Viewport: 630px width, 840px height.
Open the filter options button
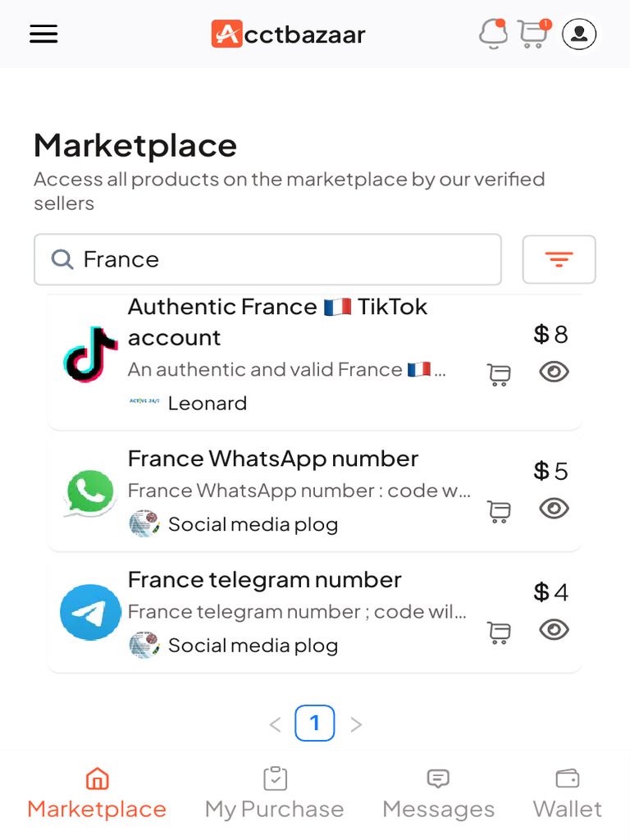pyautogui.click(x=559, y=259)
